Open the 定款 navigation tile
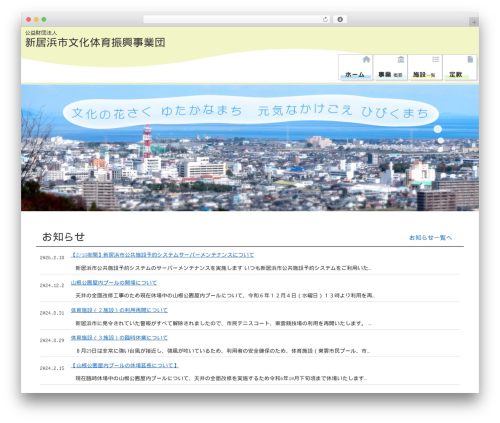This screenshot has width=500, height=423. coord(460,67)
